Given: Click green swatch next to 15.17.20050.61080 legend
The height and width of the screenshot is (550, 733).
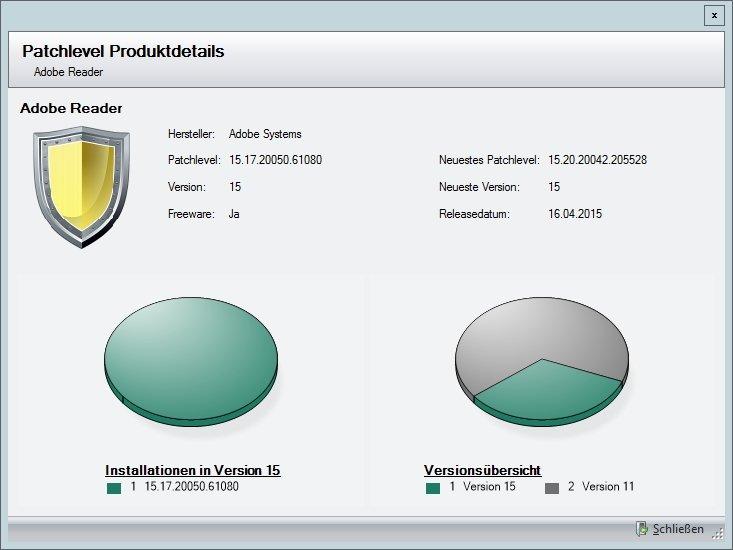Looking at the screenshot, I should click(114, 488).
